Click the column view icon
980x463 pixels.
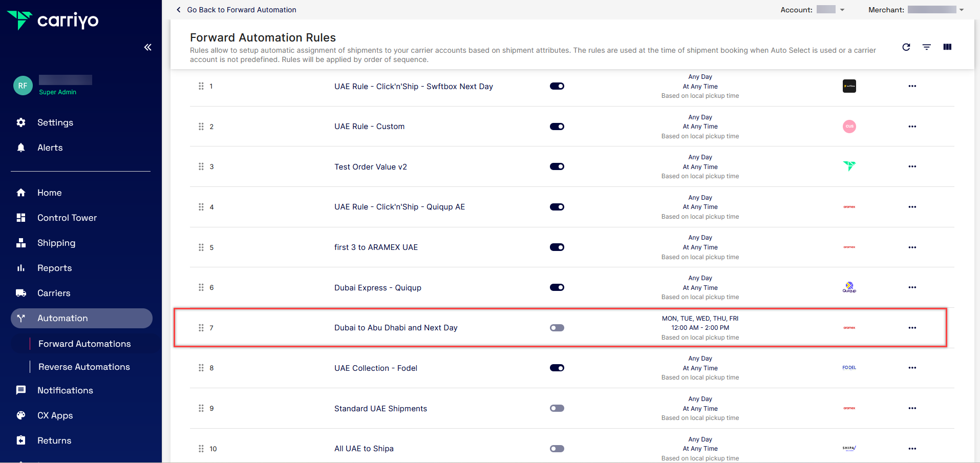pos(947,47)
